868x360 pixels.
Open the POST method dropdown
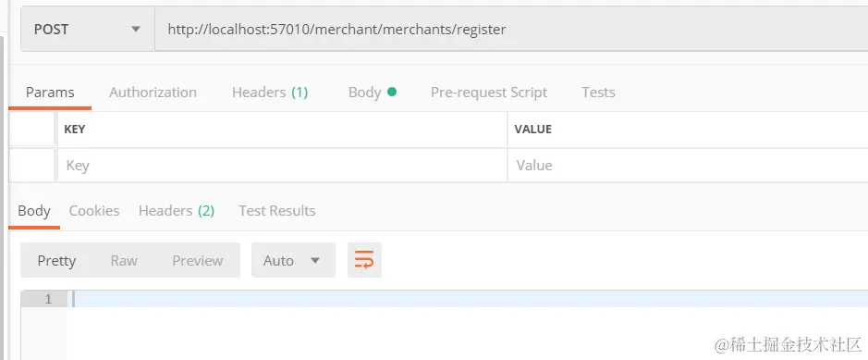88,29
